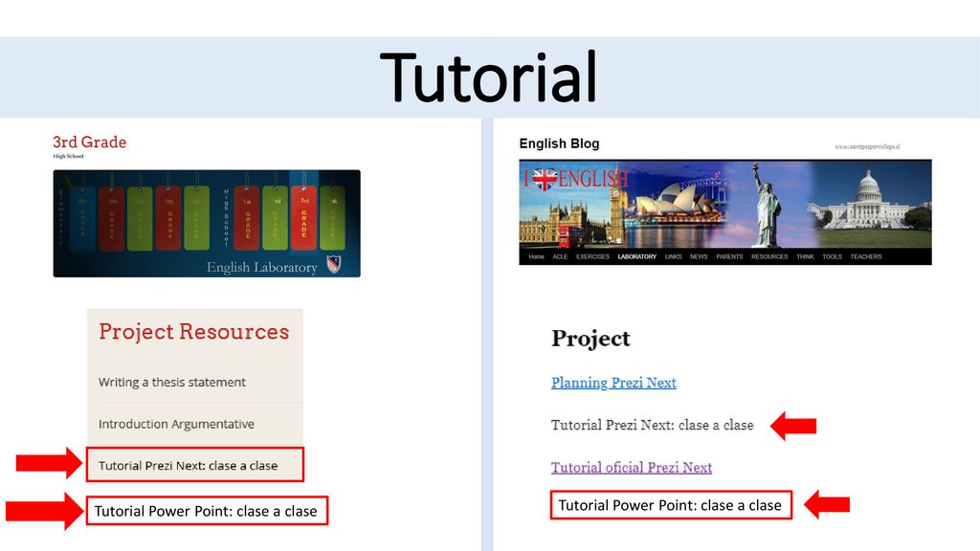
Task: Select the blue grade tag beside Elementary label
Action: (82, 218)
